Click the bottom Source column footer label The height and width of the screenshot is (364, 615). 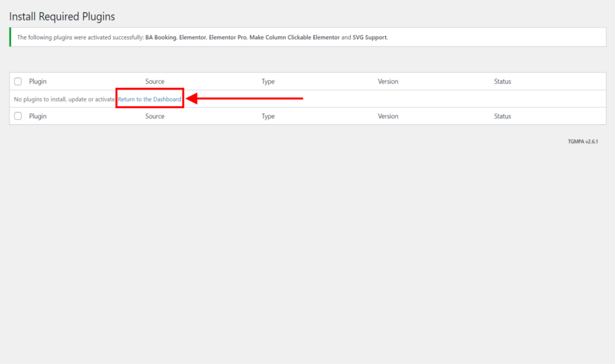pyautogui.click(x=154, y=117)
